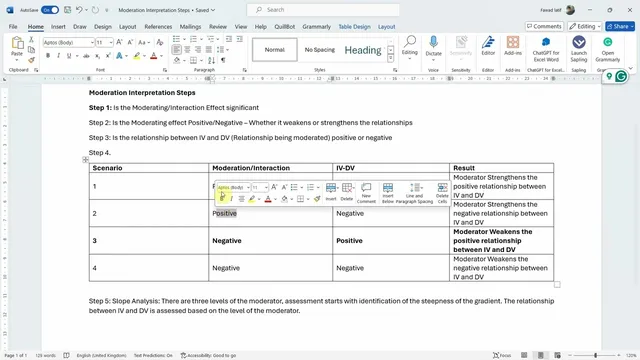This screenshot has width=640, height=360.
Task: Open Line and Paragraph Spacing in mini toolbar
Action: (414, 193)
